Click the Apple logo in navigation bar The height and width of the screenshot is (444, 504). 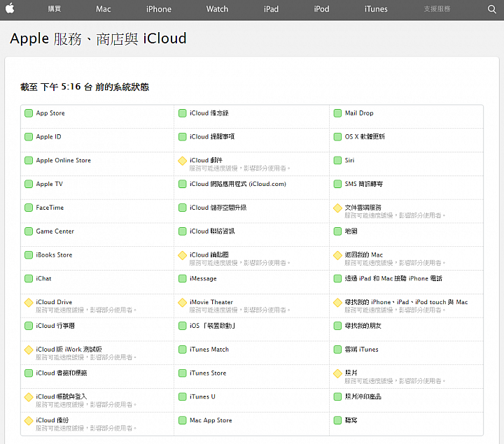(x=10, y=8)
